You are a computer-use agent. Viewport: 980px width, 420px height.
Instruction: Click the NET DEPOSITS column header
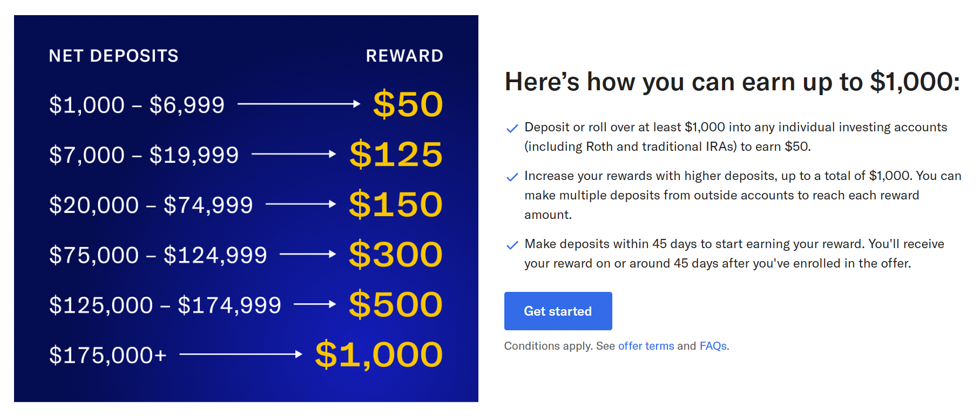(x=113, y=56)
